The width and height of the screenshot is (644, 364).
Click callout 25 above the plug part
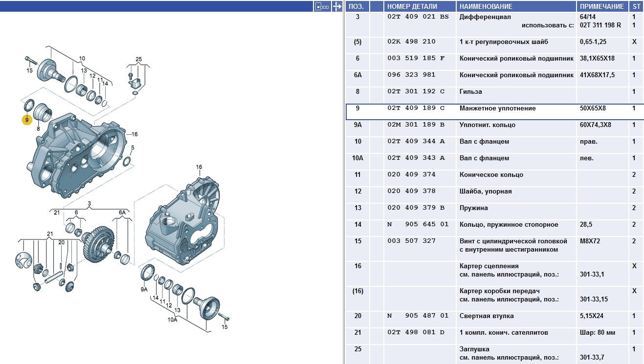138,60
